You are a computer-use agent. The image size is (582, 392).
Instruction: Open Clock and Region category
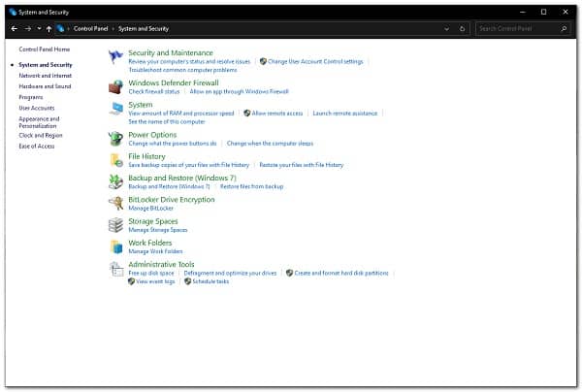pos(41,135)
